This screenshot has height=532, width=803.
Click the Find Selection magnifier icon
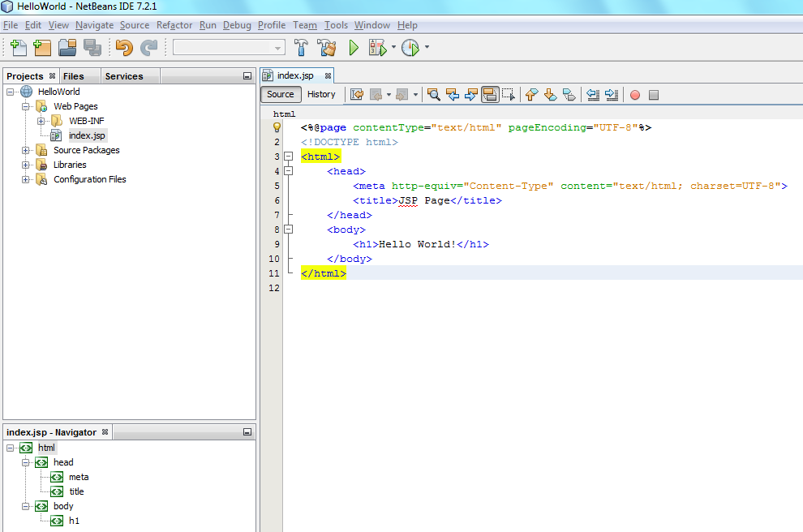pyautogui.click(x=434, y=95)
